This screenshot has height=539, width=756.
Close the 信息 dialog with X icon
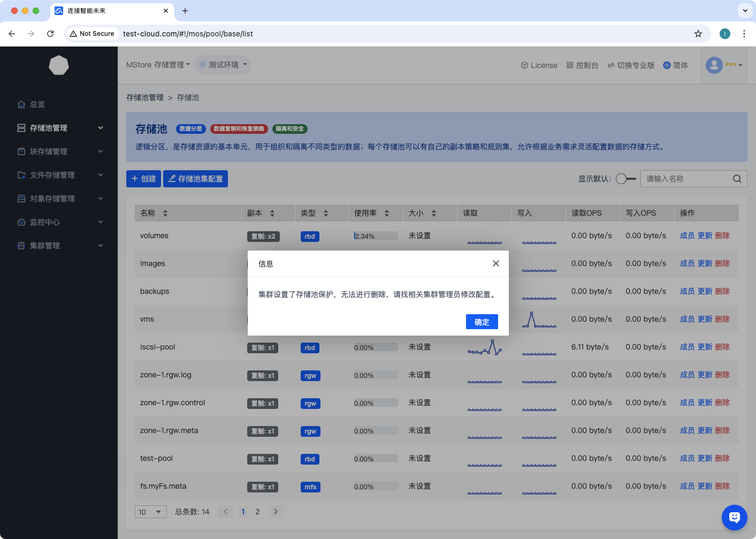pos(495,263)
